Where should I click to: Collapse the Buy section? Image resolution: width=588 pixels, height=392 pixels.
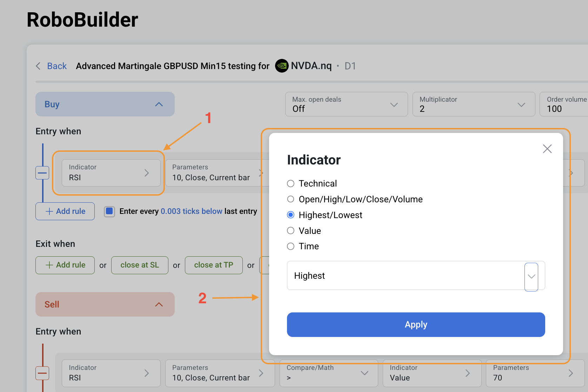(x=105, y=104)
